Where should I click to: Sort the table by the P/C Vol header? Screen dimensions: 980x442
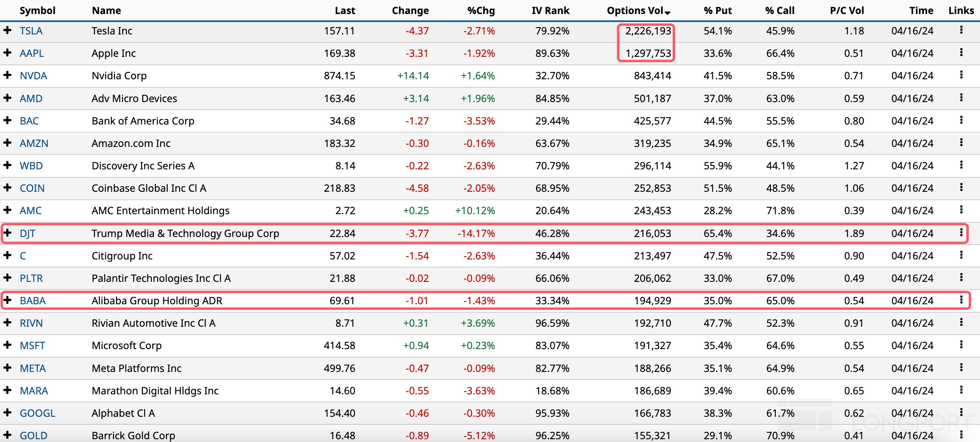click(847, 11)
